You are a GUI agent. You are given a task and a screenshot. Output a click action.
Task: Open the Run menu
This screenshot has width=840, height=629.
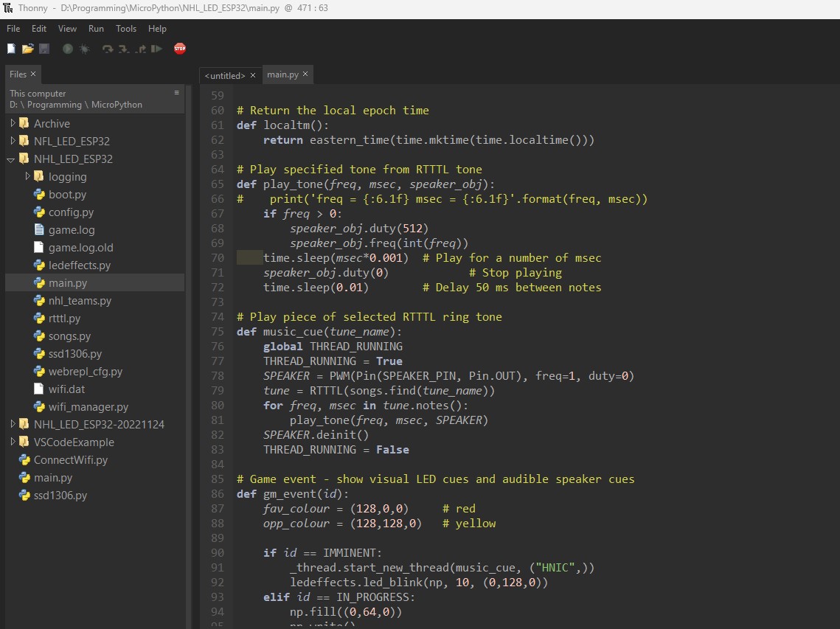coord(96,29)
